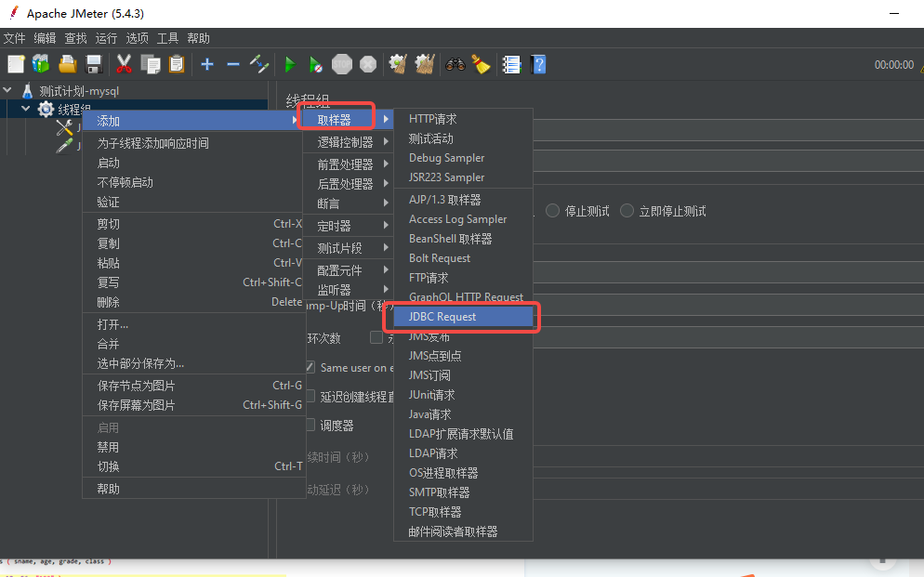Expand the 监听器 submenu
Screen dimensions: 924x577
pyautogui.click(x=348, y=290)
